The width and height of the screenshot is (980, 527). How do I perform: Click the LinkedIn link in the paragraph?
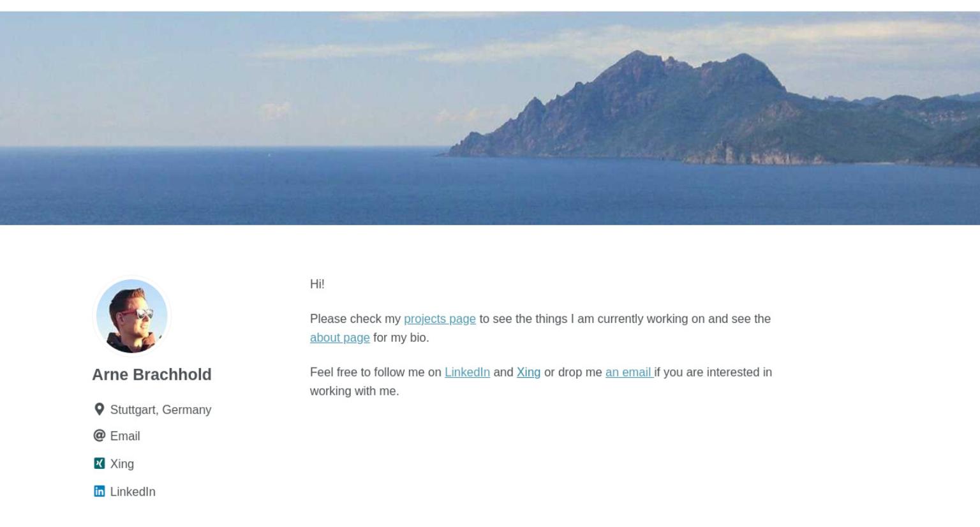point(467,372)
